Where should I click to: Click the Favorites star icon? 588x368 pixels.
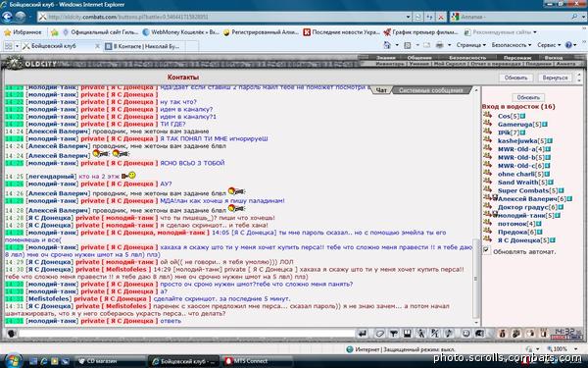click(x=8, y=32)
